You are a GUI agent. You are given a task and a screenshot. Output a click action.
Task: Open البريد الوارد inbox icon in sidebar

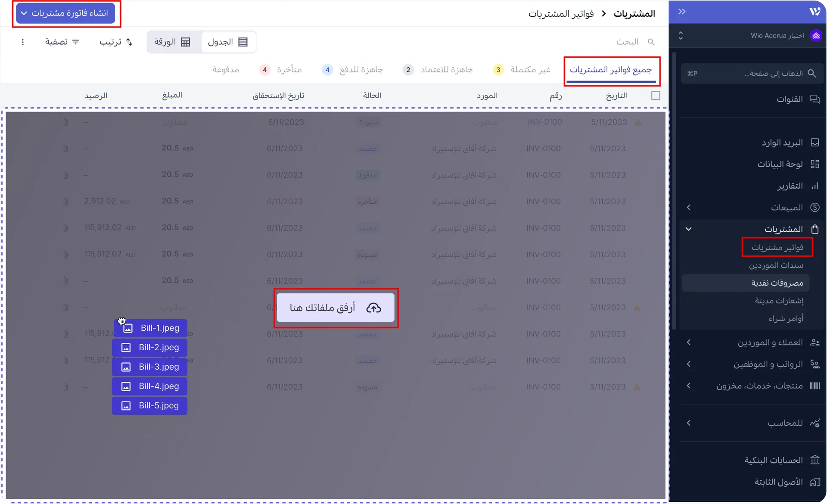click(815, 142)
